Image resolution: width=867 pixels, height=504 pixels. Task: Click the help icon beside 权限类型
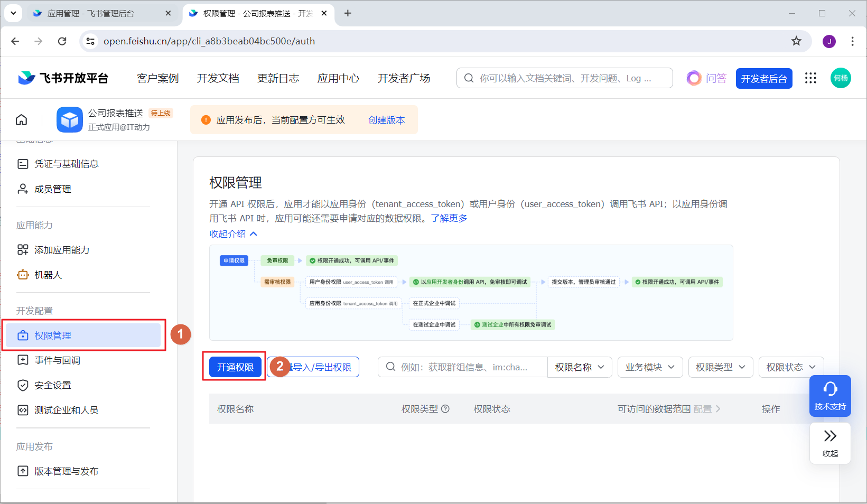tap(445, 409)
